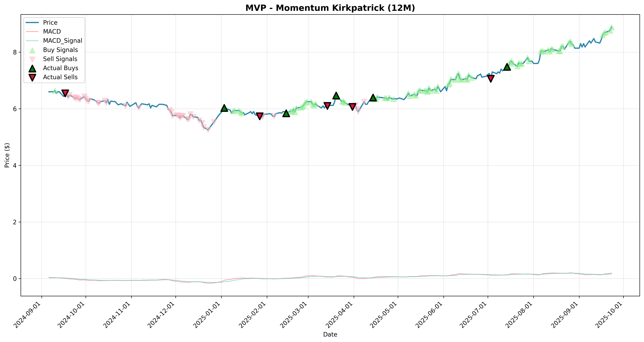This screenshot has width=644, height=342.
Task: Click the "Buy Signals" legend text
Action: click(x=61, y=50)
